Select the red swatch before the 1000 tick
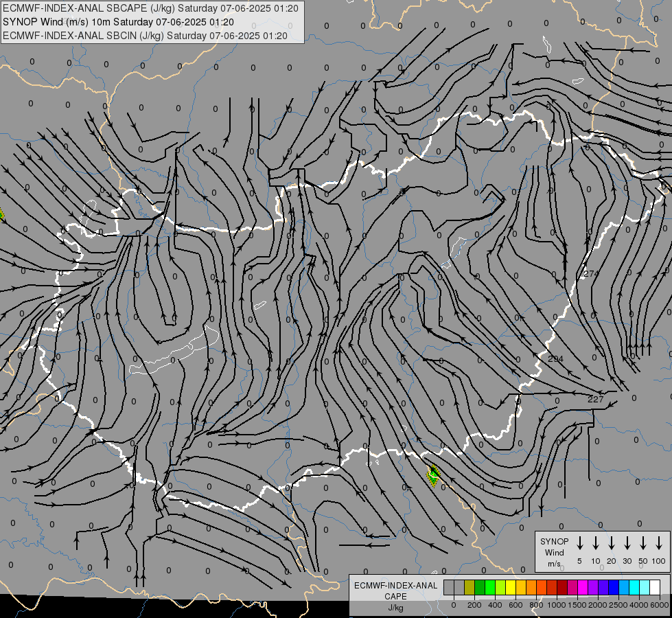 pos(552,587)
